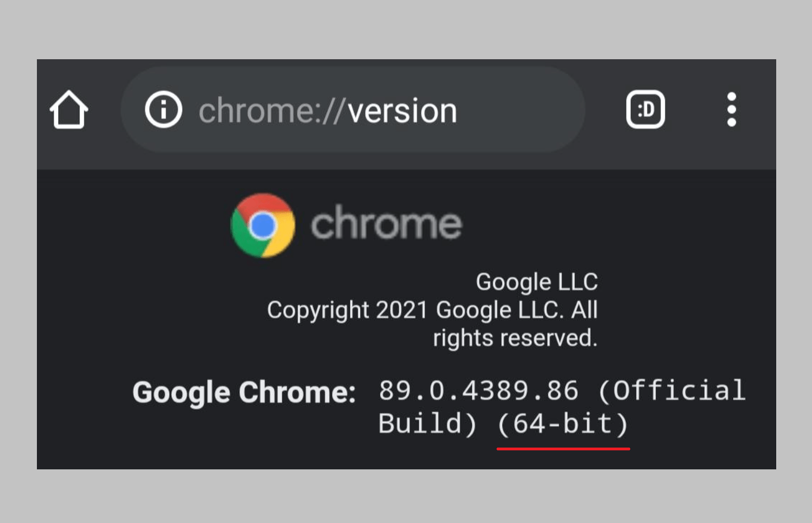Expand the overflow menu with vertical dots
The height and width of the screenshot is (523, 812).
731,110
